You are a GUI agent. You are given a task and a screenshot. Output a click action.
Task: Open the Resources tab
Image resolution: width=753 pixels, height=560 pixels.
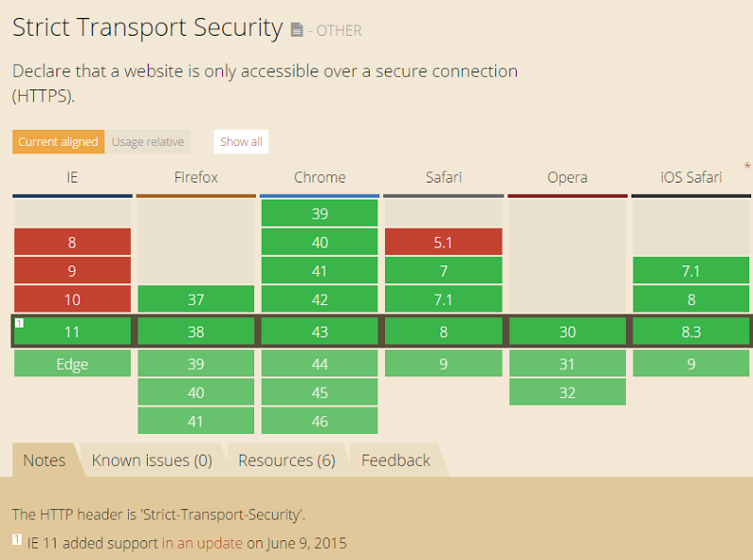click(286, 460)
